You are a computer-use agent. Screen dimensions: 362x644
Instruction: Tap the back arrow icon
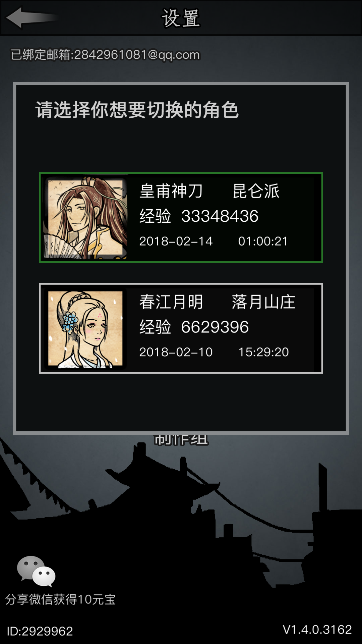coord(32,17)
